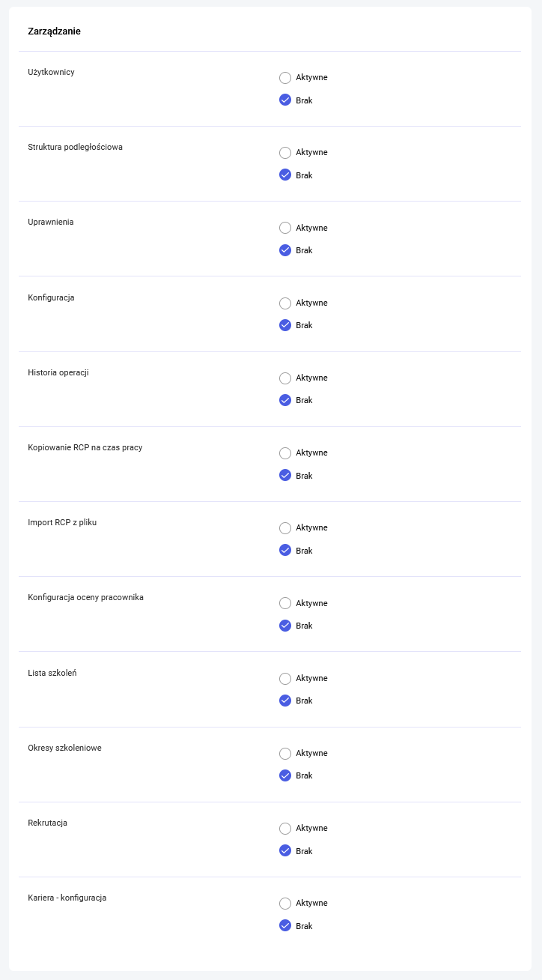
Task: Activate Historia operacji permission
Action: tap(285, 378)
